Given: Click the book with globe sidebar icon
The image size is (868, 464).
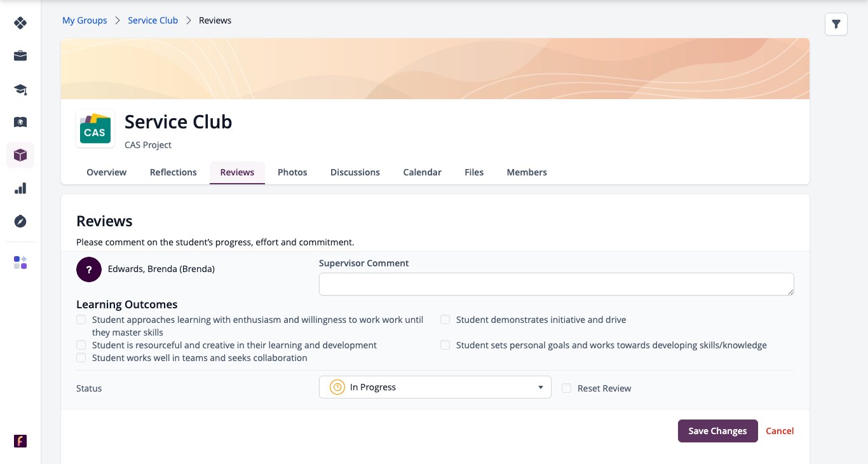Looking at the screenshot, I should point(20,122).
